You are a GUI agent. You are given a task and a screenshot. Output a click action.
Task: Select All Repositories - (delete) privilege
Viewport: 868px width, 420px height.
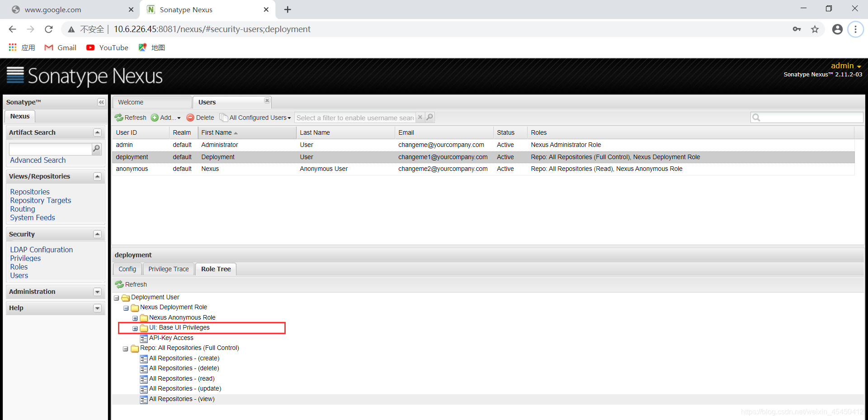pyautogui.click(x=184, y=368)
